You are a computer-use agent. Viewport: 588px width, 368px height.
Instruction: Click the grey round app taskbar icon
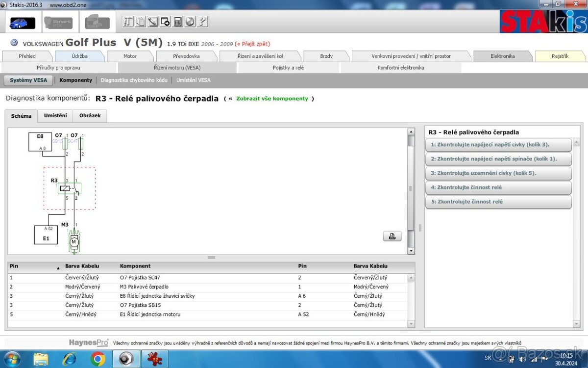126,359
